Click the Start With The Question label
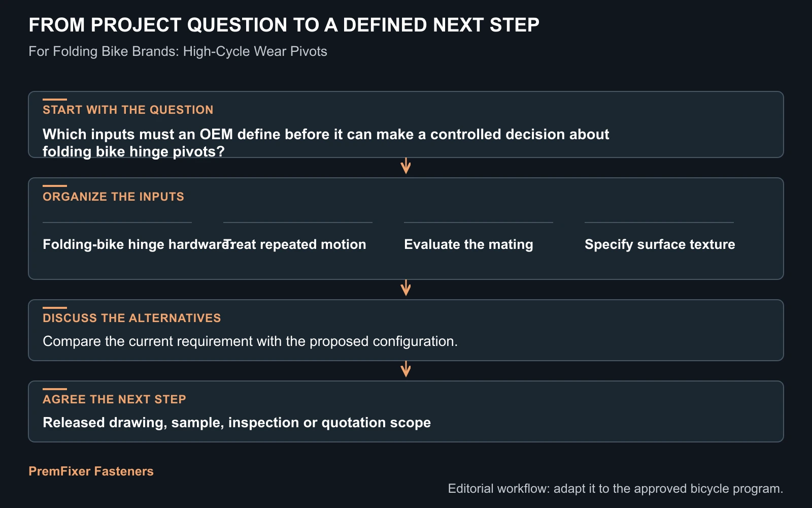This screenshot has height=508, width=812. tap(128, 110)
